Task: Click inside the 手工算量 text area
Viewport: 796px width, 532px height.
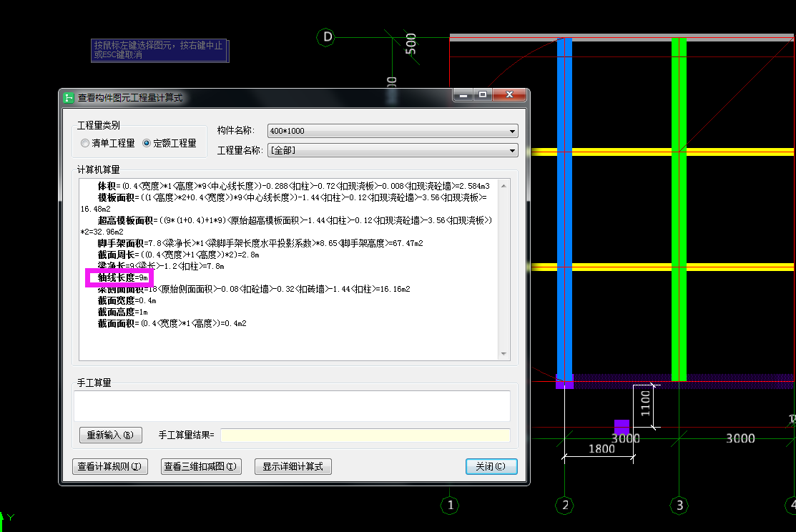Action: pyautogui.click(x=292, y=405)
